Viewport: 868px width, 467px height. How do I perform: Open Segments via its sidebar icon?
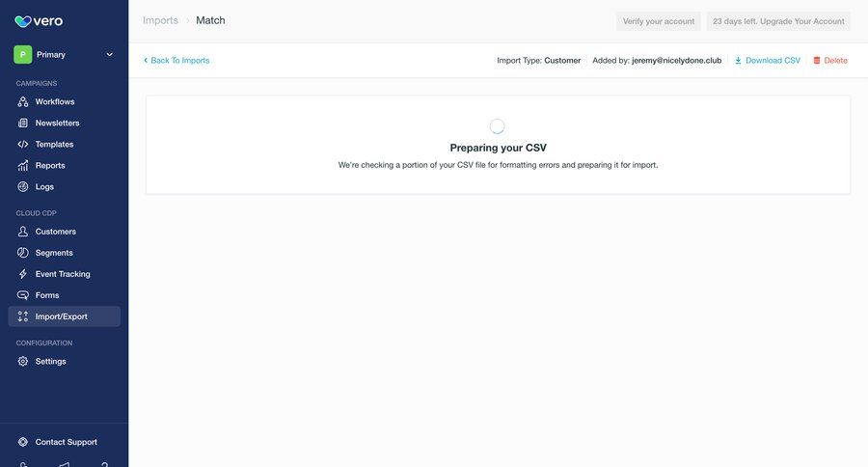click(23, 253)
